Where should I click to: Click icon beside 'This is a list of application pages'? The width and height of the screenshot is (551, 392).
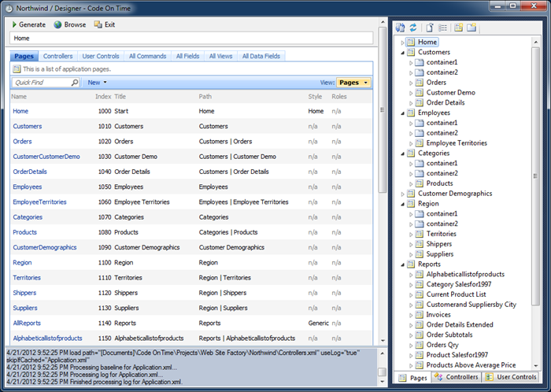(17, 69)
